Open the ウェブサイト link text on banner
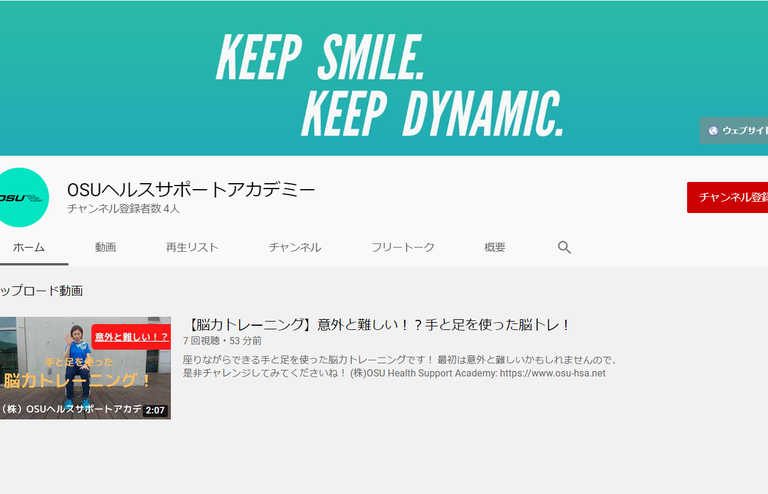 pos(744,131)
